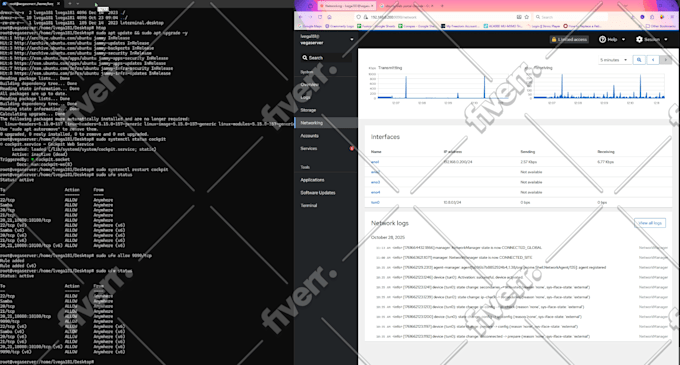Click the previous time range arrow button
Screen dimensions: 680x365
(x=653, y=60)
